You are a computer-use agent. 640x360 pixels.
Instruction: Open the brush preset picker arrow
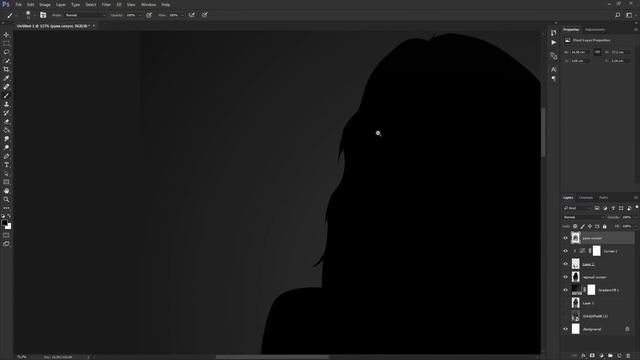(34, 15)
